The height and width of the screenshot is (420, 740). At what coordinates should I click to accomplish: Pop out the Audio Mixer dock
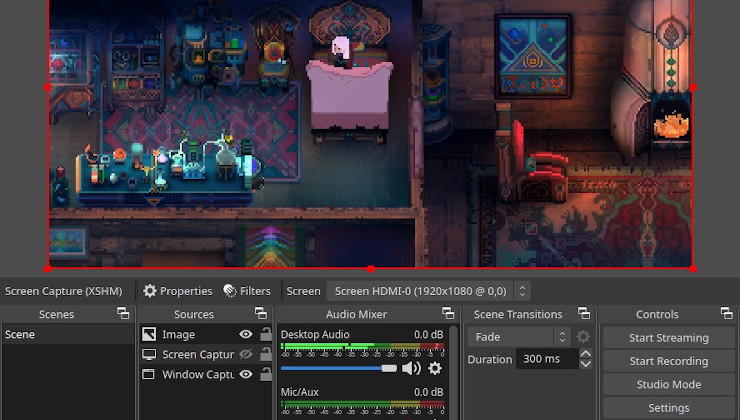448,313
